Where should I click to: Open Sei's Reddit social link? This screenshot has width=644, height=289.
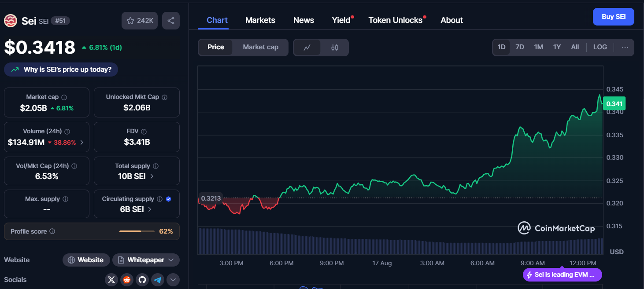[127, 280]
